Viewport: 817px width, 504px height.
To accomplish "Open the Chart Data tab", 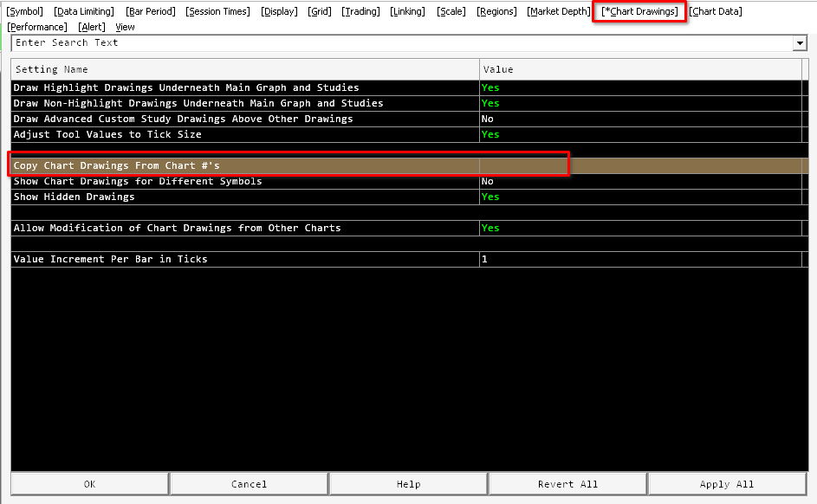I will point(716,11).
